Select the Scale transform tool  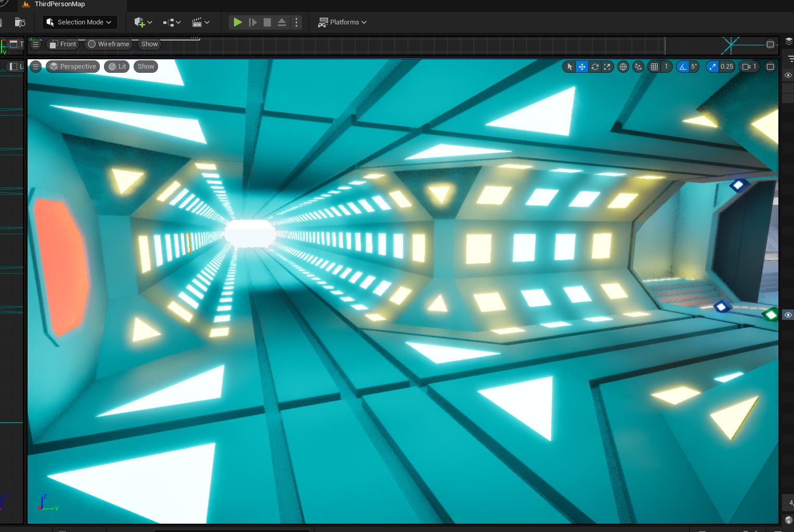pos(607,67)
